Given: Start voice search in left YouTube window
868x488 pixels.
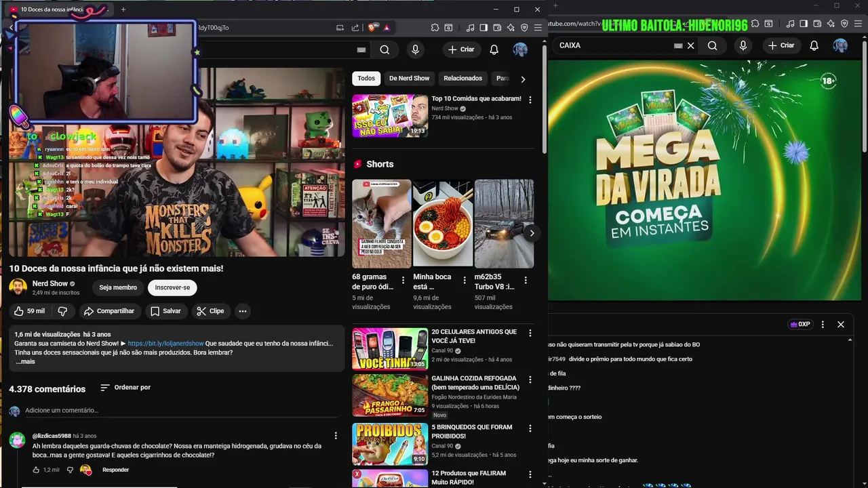Looking at the screenshot, I should click(415, 49).
